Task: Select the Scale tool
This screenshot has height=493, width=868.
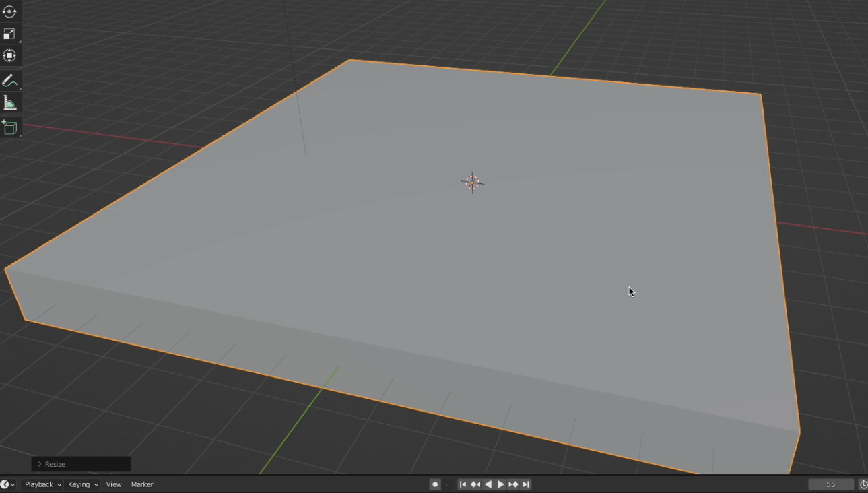Action: 9,34
